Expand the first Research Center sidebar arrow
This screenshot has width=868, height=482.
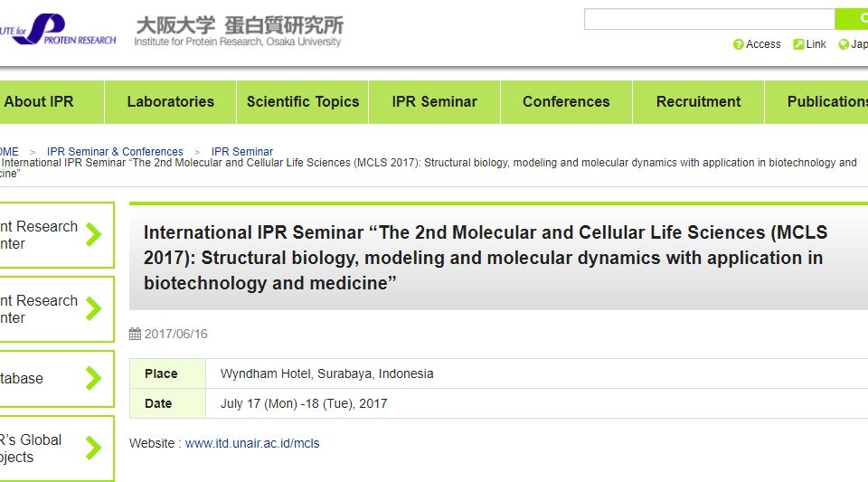(94, 234)
